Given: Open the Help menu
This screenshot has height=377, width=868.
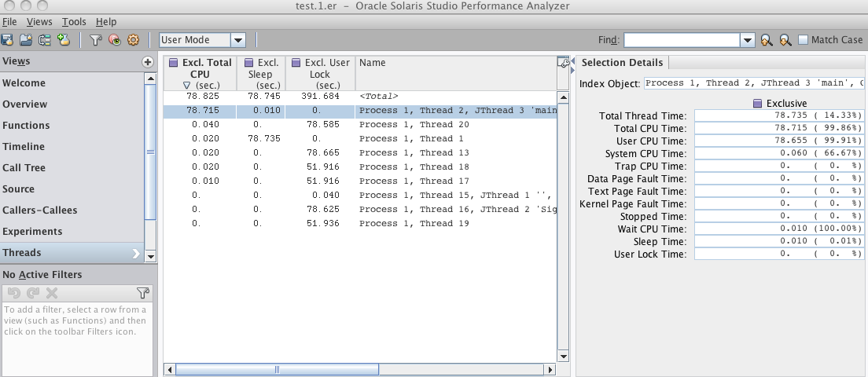Looking at the screenshot, I should 105,22.
